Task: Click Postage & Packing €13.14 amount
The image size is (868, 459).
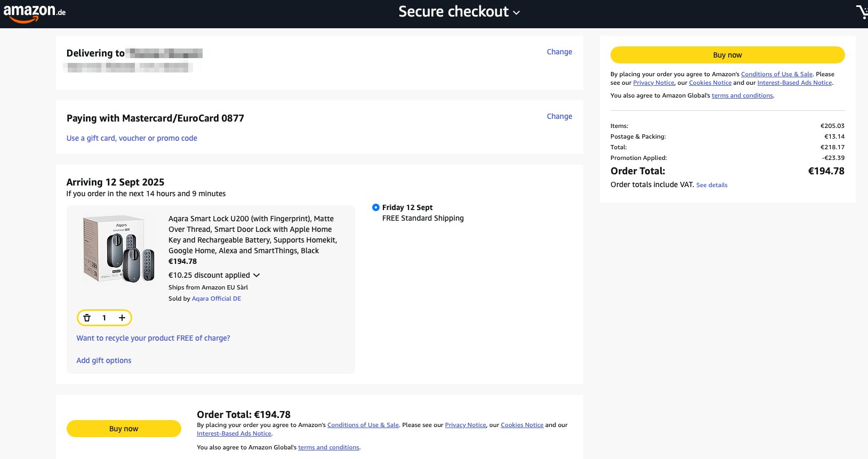Action: [x=834, y=136]
